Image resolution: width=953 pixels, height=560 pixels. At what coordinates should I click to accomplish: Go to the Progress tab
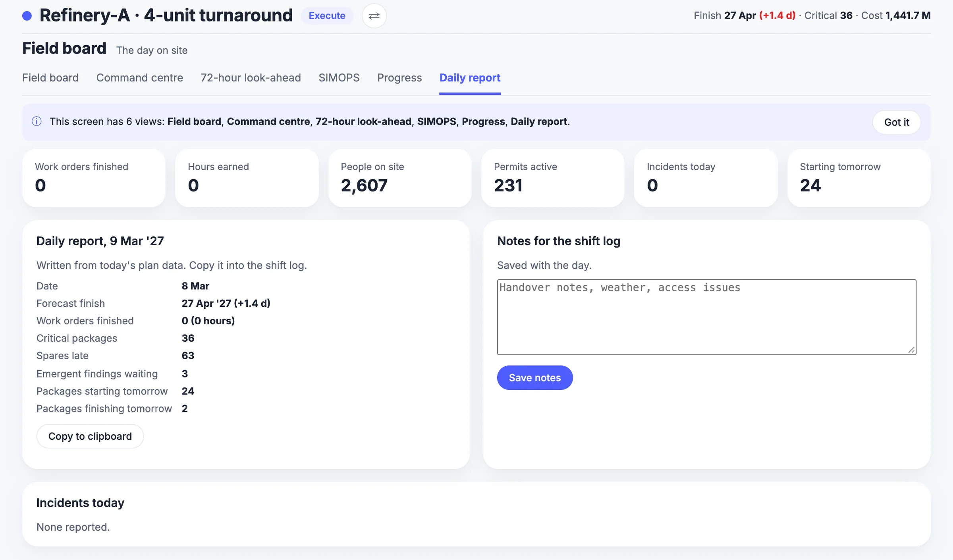[x=399, y=78]
